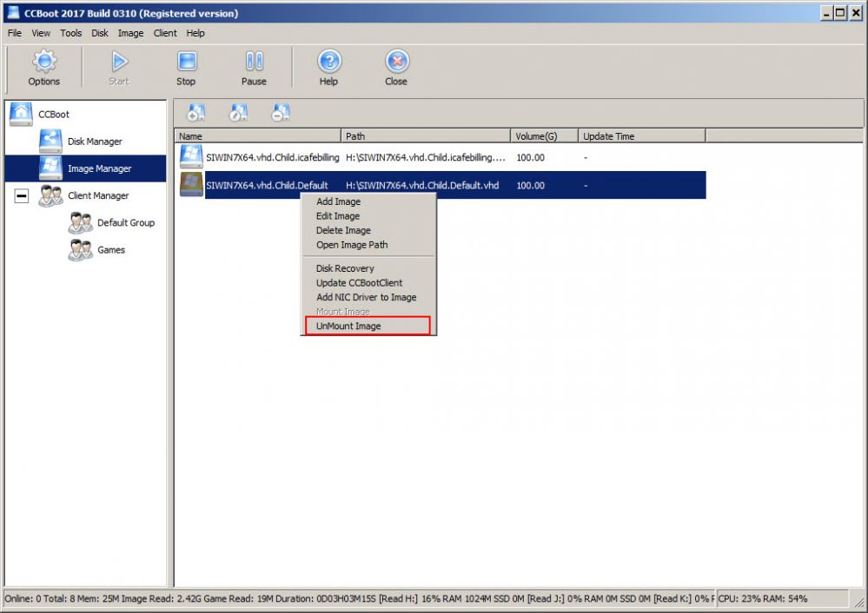This screenshot has height=613, width=868.
Task: Click the Add Image toolbar icon
Action: coord(196,112)
